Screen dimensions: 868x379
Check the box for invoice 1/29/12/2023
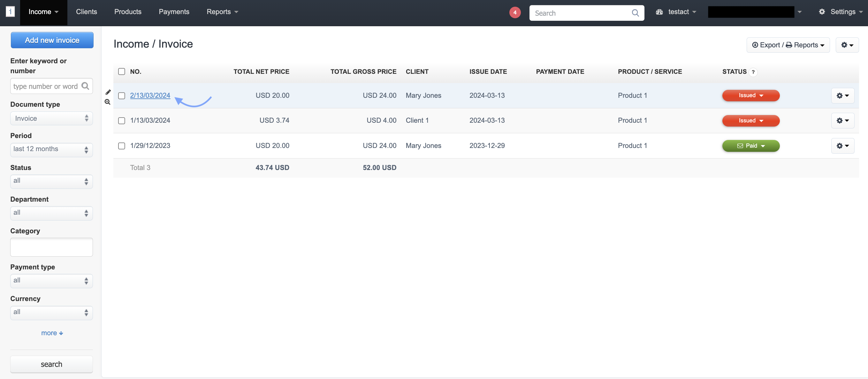[x=122, y=146]
